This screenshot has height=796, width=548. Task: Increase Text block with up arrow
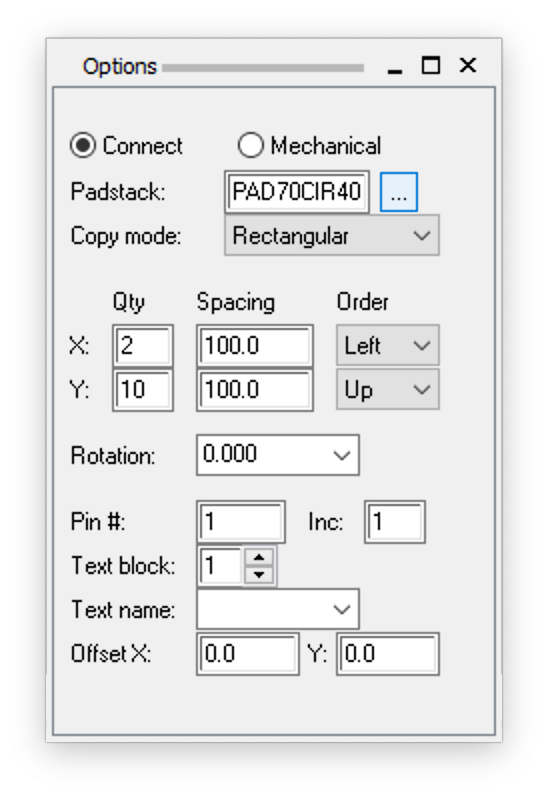click(x=259, y=557)
